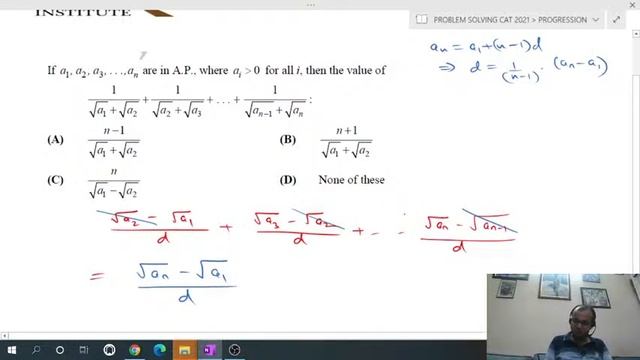Image resolution: width=640 pixels, height=360 pixels.
Task: Select the OneNote taskbar icon
Action: [x=209, y=350]
